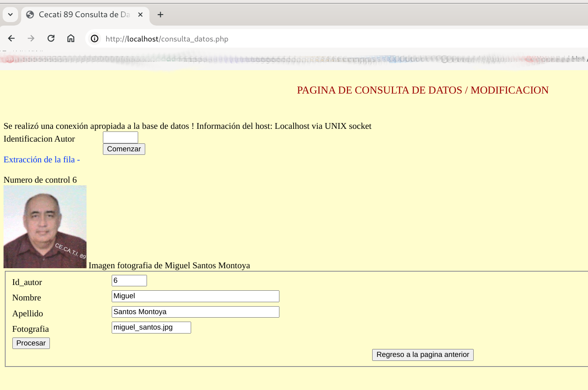
Task: Go to the browser home page
Action: pos(71,38)
